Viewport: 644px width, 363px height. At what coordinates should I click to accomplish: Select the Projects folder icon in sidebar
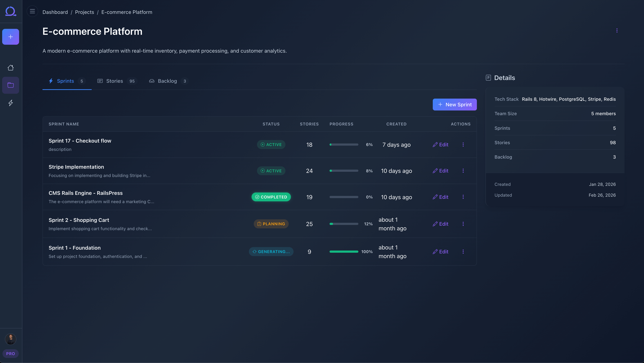10,85
